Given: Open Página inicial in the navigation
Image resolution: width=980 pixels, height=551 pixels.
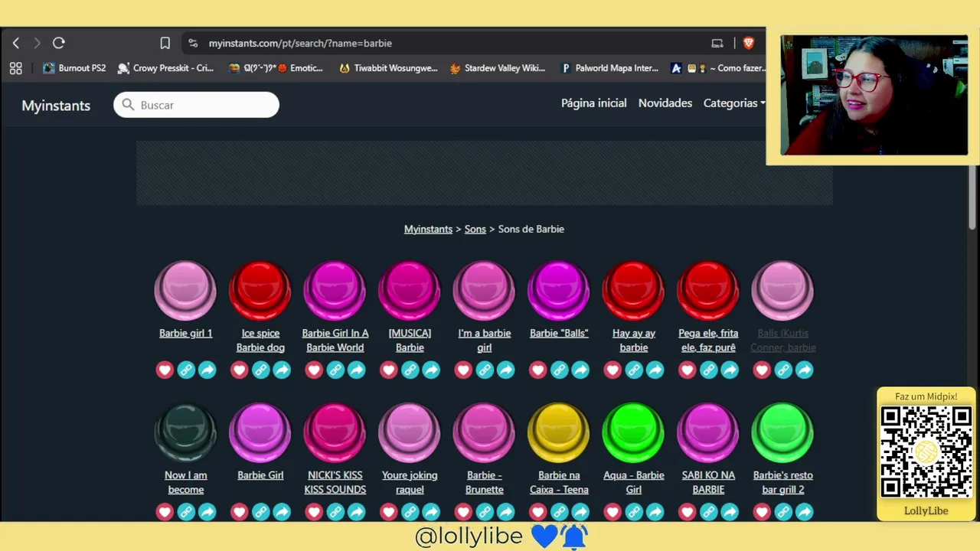Looking at the screenshot, I should click(x=594, y=103).
